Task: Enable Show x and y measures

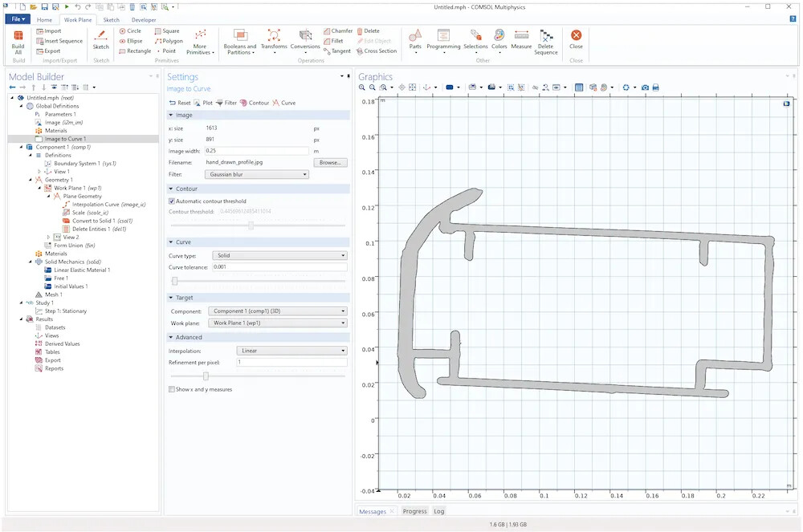Action: point(172,389)
